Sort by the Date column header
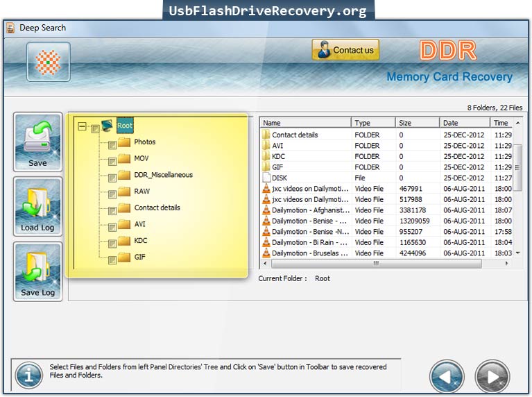Viewport: 532px width, 397px height. tap(465, 123)
